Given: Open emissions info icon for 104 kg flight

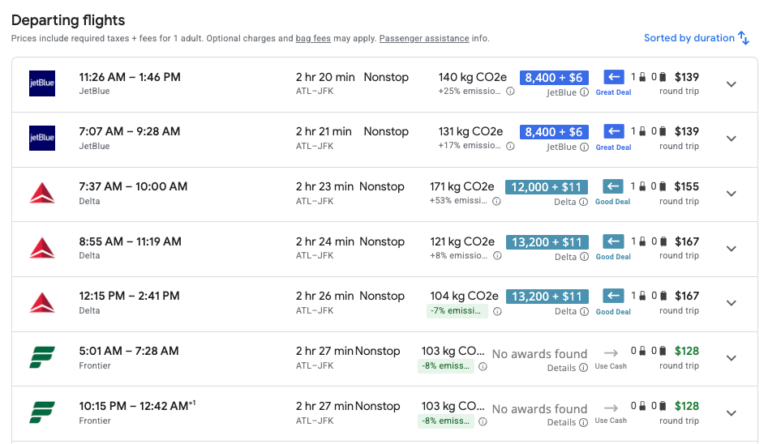Looking at the screenshot, I should click(x=497, y=311).
